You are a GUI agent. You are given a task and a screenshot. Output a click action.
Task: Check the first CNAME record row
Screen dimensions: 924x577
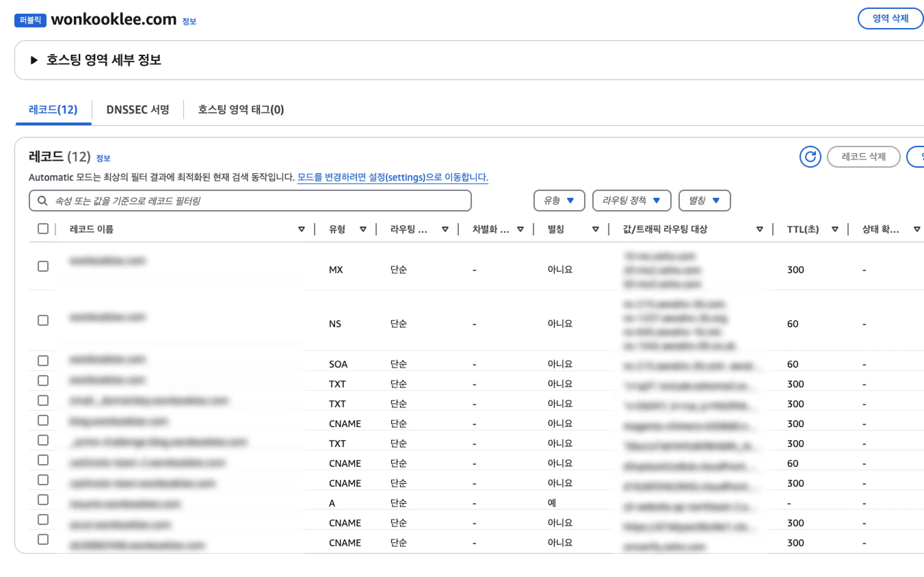pyautogui.click(x=43, y=421)
